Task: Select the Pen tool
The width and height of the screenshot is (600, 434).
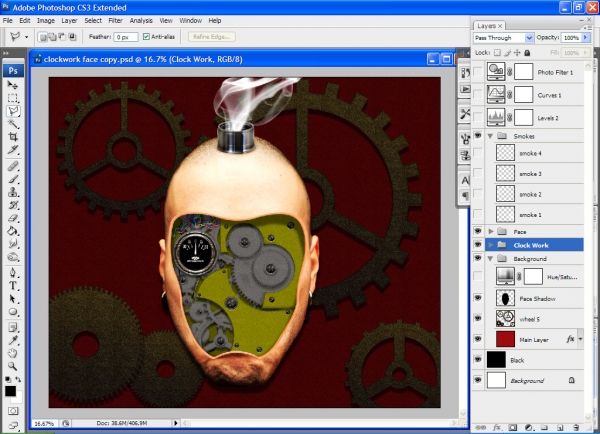Action: click(x=13, y=272)
